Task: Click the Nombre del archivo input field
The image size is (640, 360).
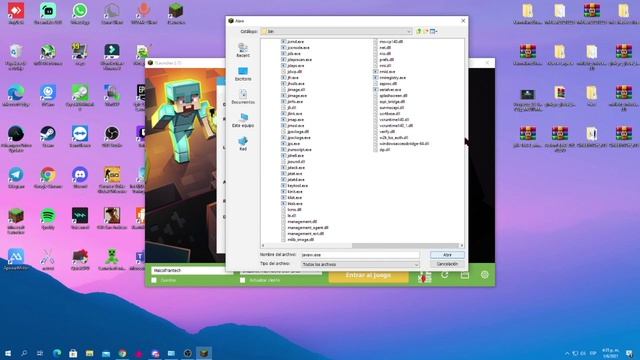Action: pos(360,255)
